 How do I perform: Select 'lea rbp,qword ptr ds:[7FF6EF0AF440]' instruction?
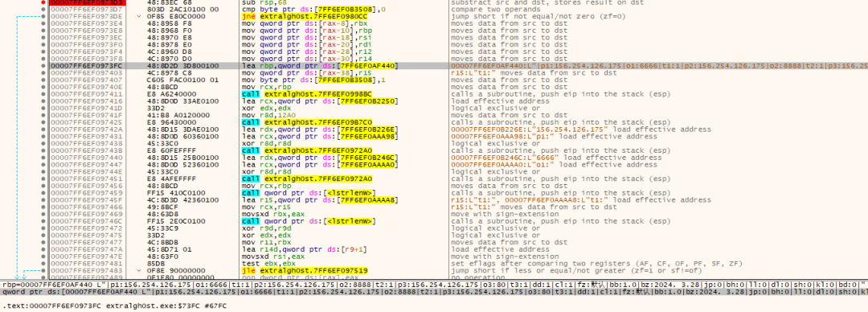click(x=319, y=66)
